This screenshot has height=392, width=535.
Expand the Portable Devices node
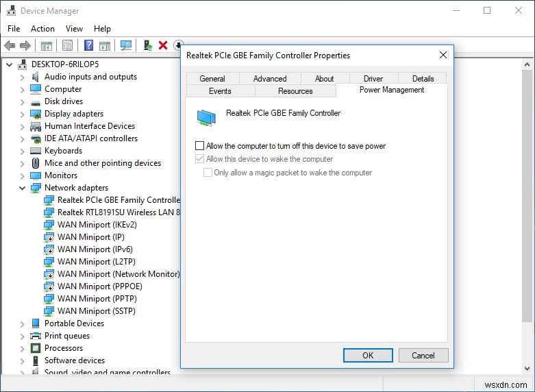(22, 324)
